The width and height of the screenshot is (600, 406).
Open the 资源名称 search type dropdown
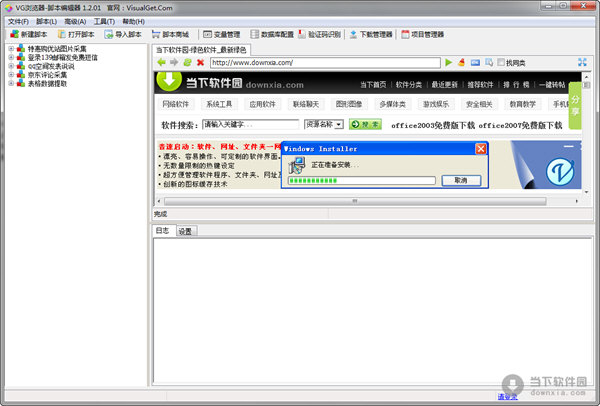coord(324,124)
